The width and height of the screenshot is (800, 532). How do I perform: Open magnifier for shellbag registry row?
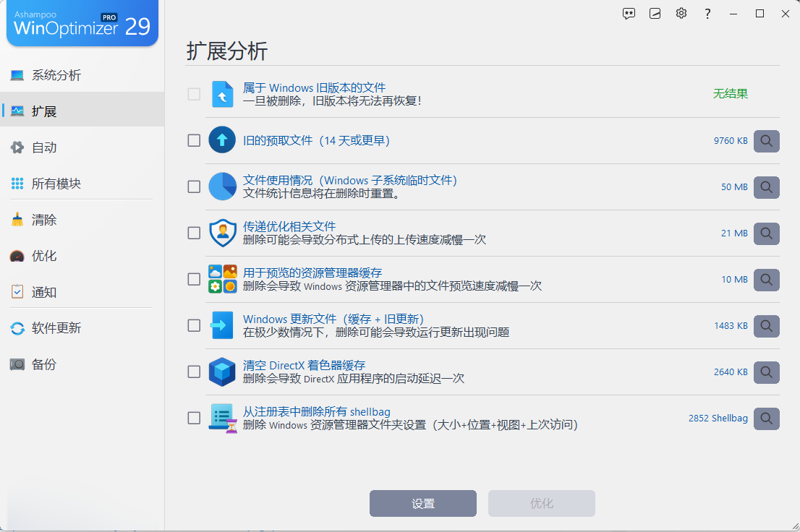(x=766, y=419)
